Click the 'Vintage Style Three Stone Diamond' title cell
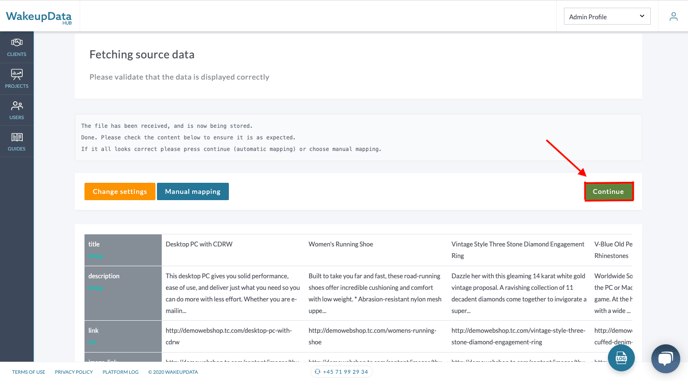This screenshot has height=381, width=688. point(519,250)
